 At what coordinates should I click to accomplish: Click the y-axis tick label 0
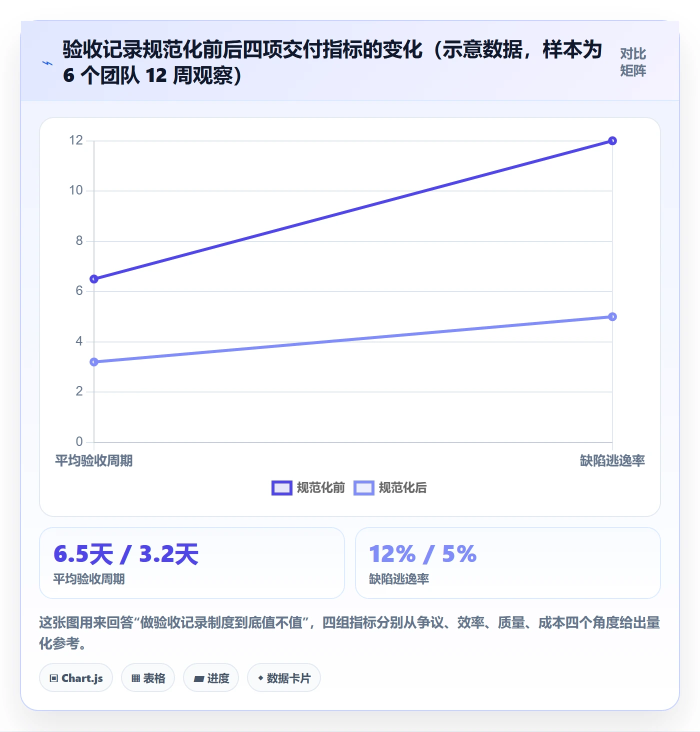click(x=79, y=442)
